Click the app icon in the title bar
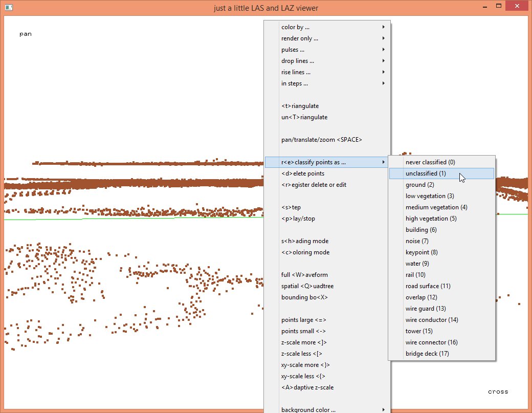The image size is (532, 413). point(9,8)
